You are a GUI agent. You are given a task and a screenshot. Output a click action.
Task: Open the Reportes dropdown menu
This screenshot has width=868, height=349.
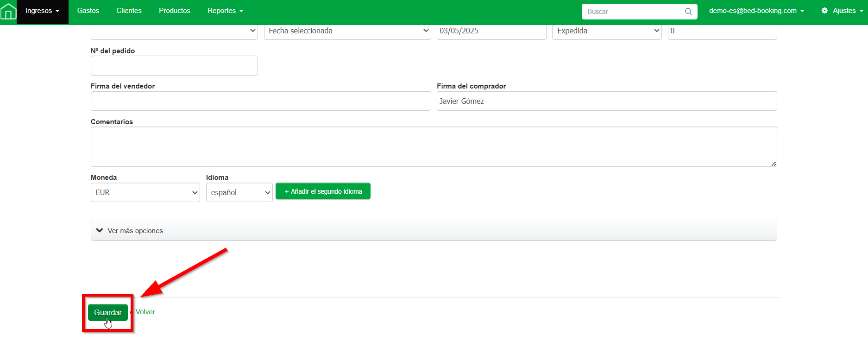[x=225, y=11]
